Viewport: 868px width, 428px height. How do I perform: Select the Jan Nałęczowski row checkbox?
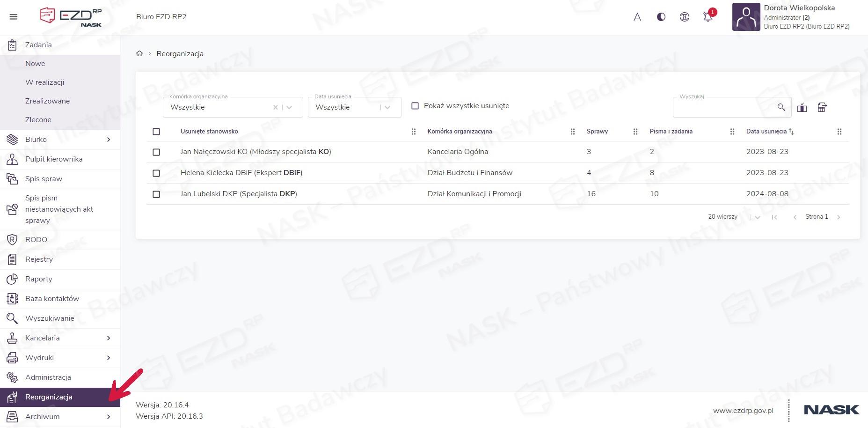click(156, 152)
